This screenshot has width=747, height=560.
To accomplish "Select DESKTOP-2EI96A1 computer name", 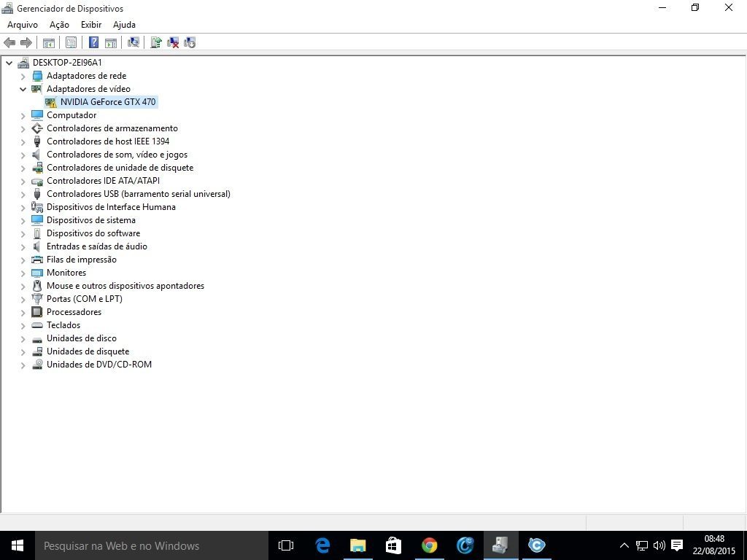I will coord(67,63).
